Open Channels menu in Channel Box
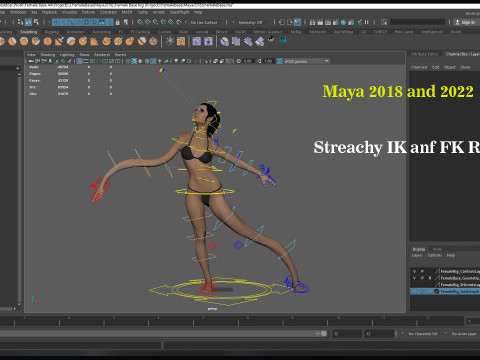480x360 pixels. pyautogui.click(x=419, y=67)
